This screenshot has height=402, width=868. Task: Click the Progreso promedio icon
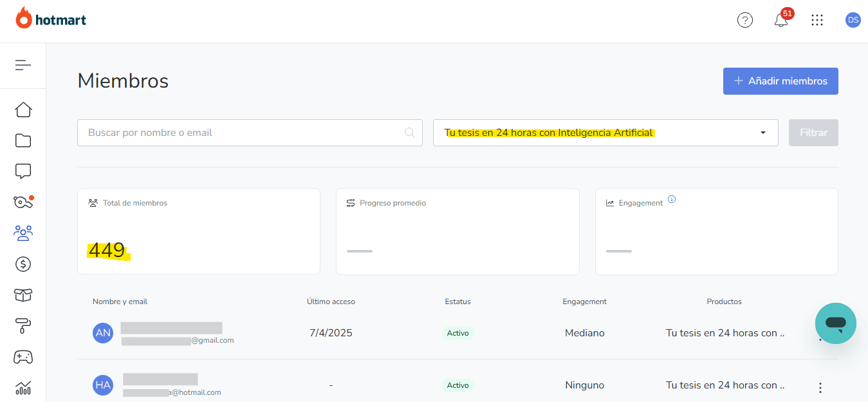[x=351, y=203]
